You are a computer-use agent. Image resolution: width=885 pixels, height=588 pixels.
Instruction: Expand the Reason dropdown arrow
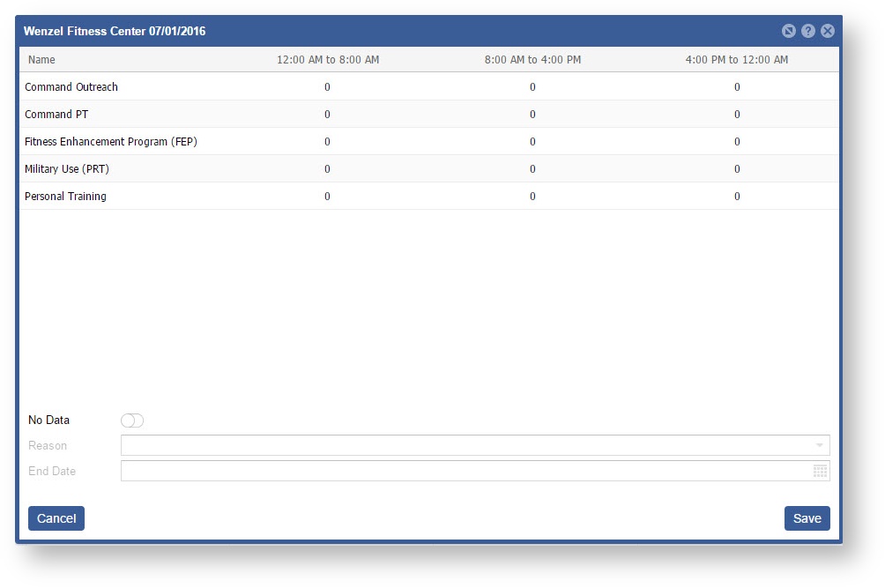click(820, 446)
